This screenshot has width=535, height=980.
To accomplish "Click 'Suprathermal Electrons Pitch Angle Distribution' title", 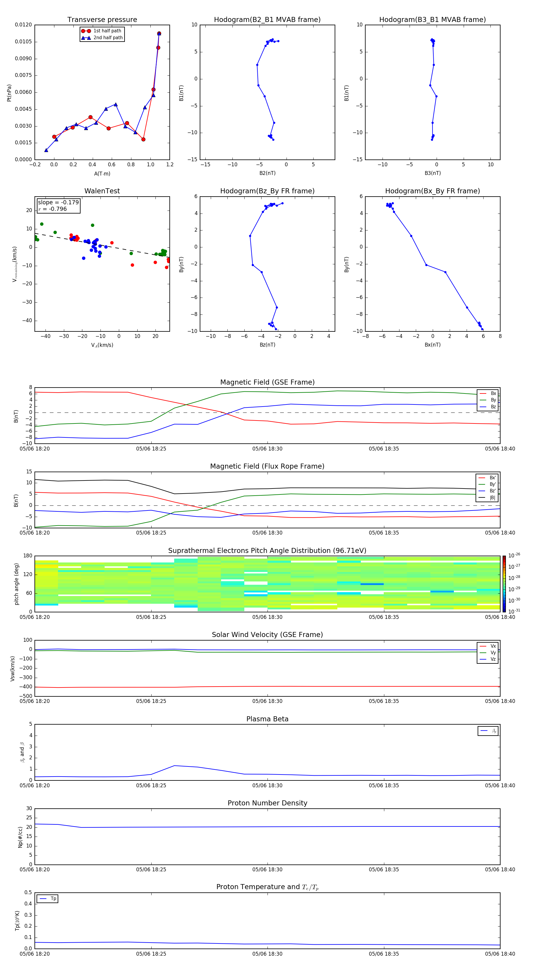I will tap(267, 551).
